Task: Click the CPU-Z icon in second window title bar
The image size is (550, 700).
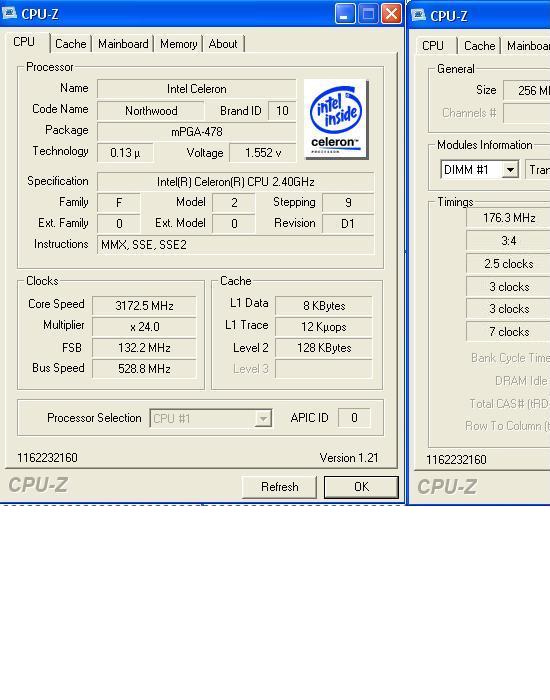Action: [x=418, y=14]
